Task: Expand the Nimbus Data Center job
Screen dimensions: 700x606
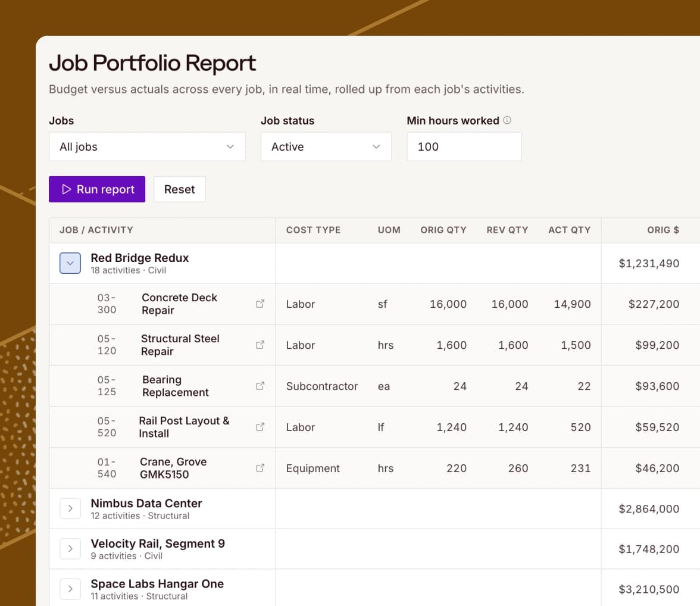Action: (70, 508)
